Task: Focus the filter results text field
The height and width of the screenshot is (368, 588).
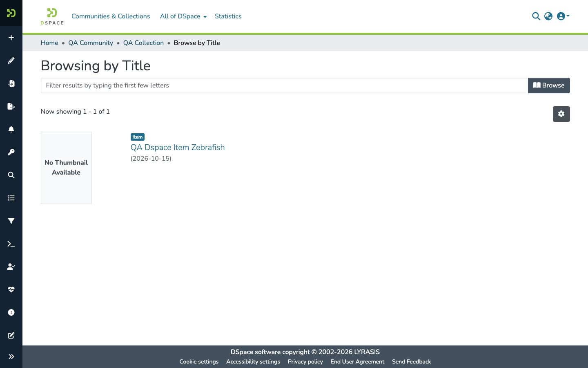Action: click(284, 85)
